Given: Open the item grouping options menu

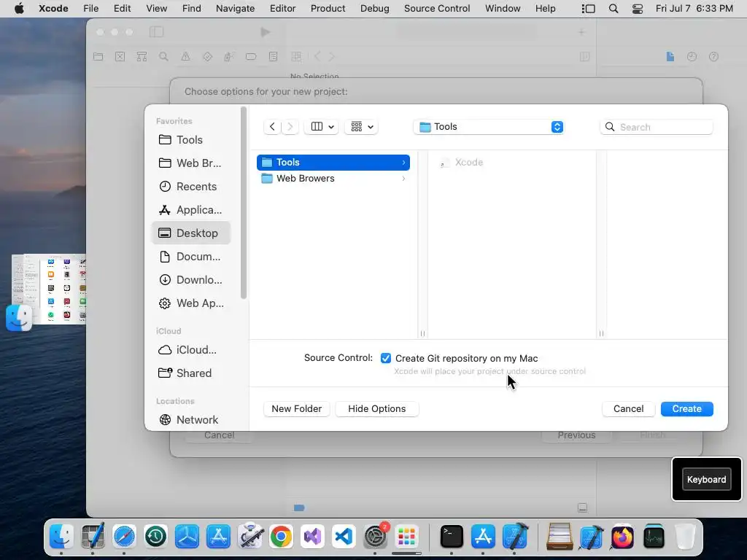Looking at the screenshot, I should (x=362, y=127).
